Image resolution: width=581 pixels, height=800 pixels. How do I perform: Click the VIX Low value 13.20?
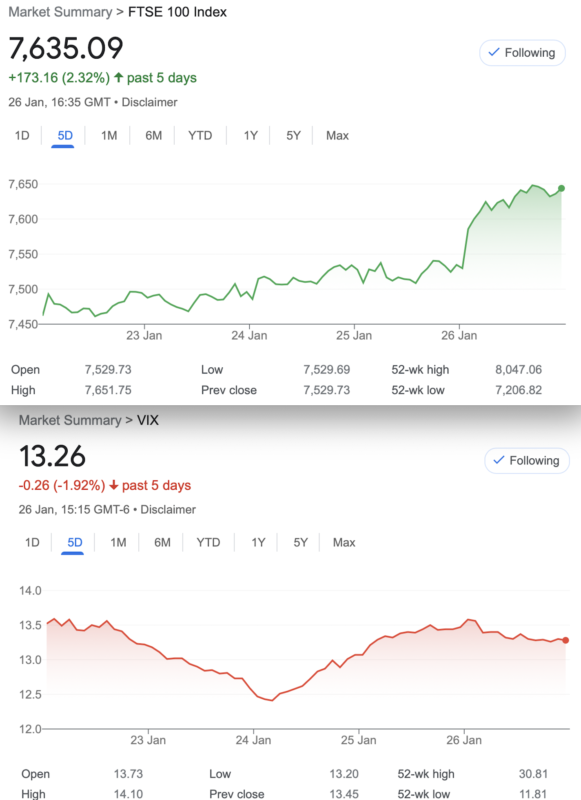tap(344, 774)
